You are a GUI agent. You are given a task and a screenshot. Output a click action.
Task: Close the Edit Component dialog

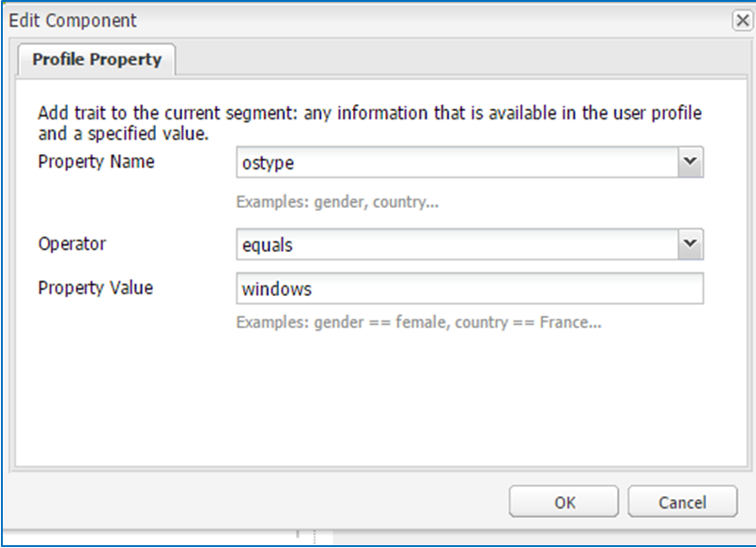tap(742, 20)
